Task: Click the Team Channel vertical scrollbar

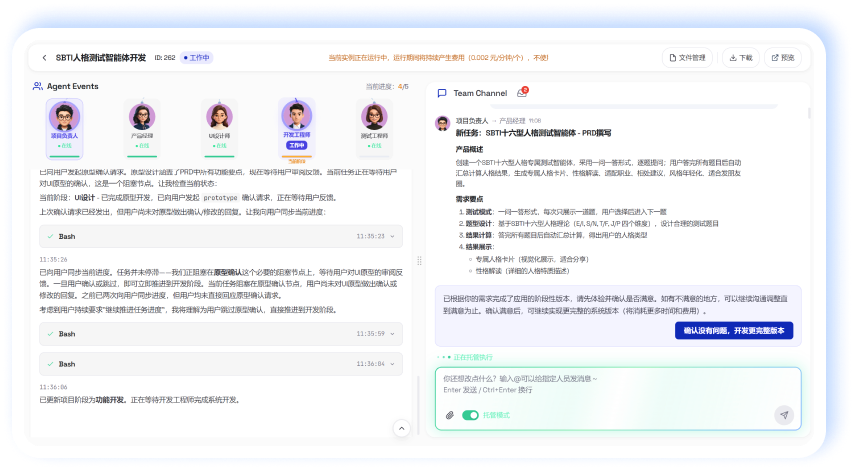Action: (809, 113)
